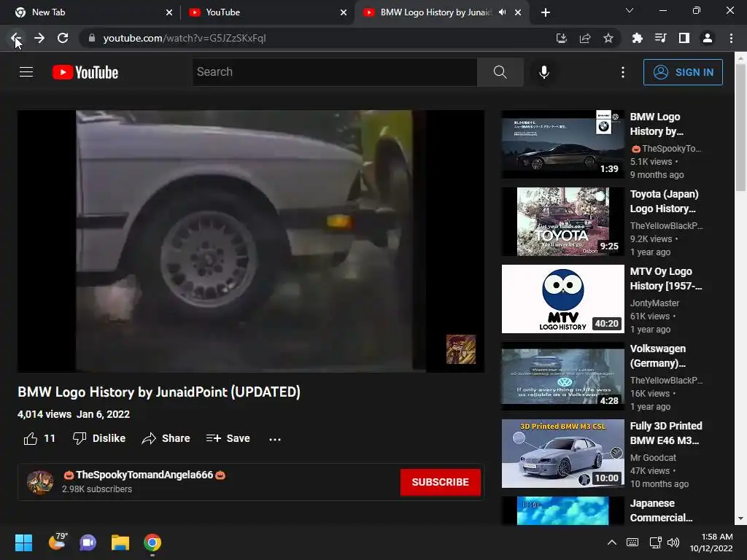Open the media control icon in toolbar

coord(661,38)
